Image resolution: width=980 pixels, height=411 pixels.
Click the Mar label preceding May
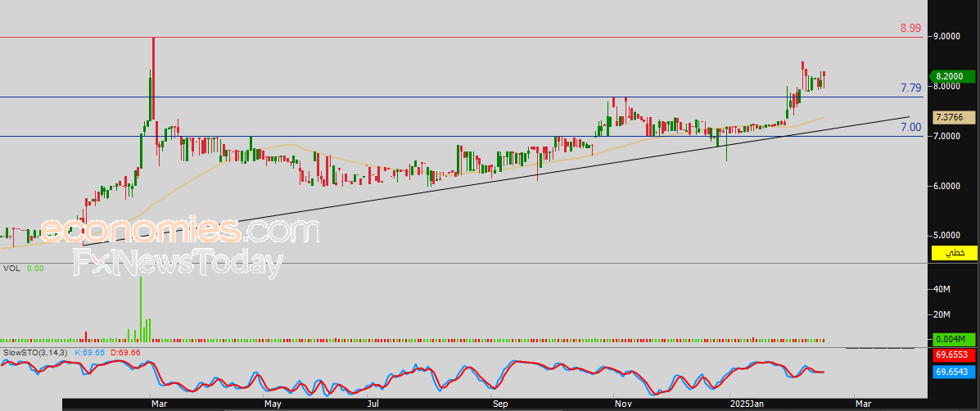coord(159,404)
